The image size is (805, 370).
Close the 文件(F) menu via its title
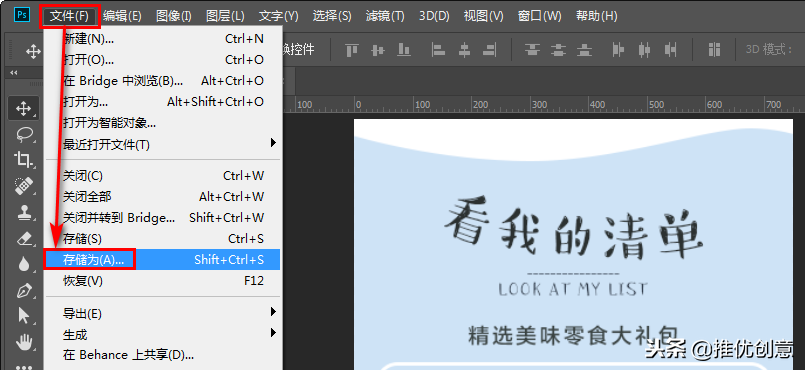tap(69, 16)
